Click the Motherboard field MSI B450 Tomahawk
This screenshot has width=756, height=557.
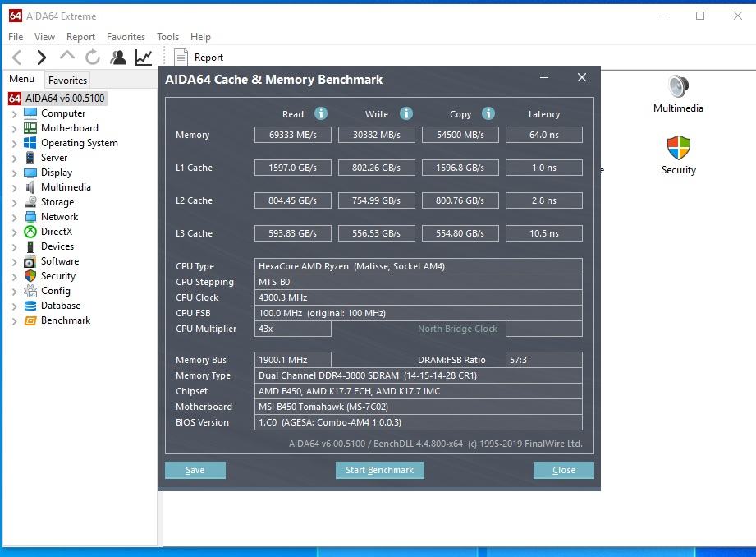click(x=418, y=407)
